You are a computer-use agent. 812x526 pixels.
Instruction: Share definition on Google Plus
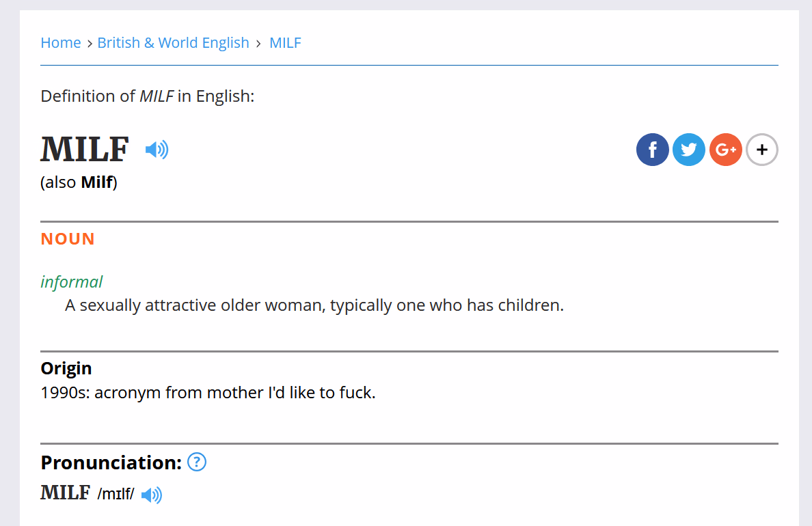click(725, 150)
